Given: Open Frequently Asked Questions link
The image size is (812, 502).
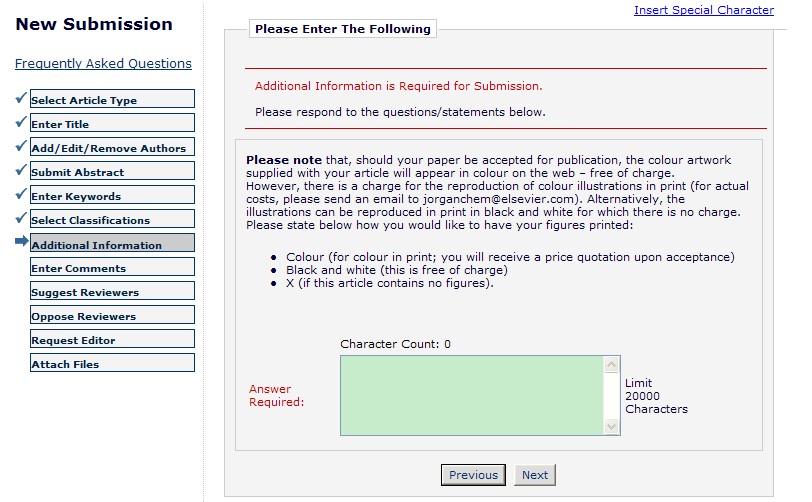Looking at the screenshot, I should coord(103,63).
